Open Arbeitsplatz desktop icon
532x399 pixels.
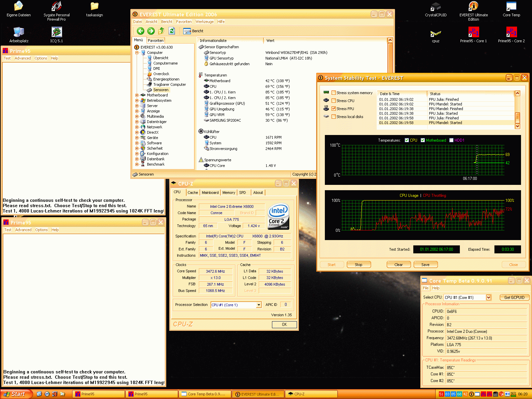click(19, 35)
